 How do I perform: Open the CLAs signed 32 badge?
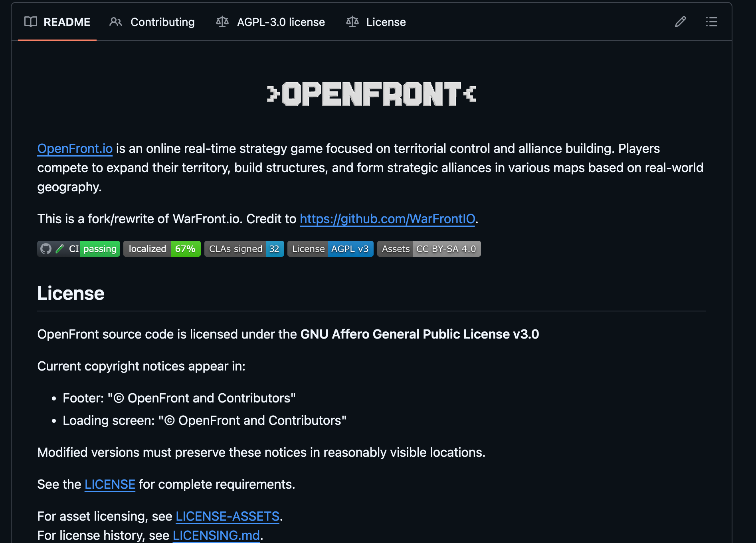[x=244, y=249]
